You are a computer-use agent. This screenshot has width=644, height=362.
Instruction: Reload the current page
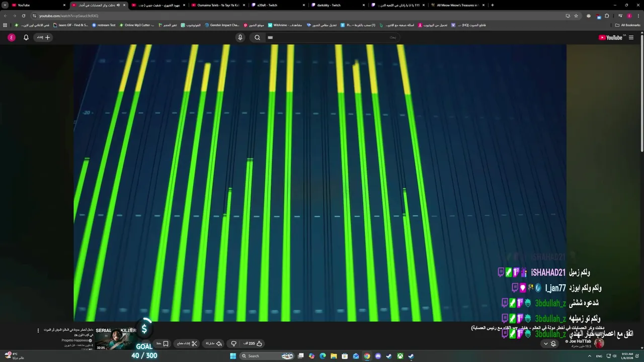click(x=23, y=16)
